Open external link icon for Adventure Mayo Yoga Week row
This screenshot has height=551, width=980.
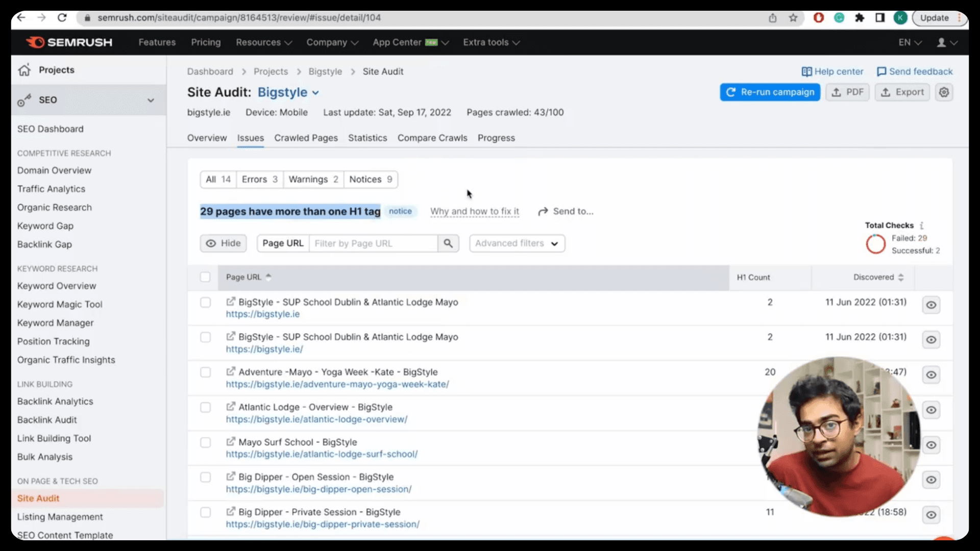tap(231, 371)
